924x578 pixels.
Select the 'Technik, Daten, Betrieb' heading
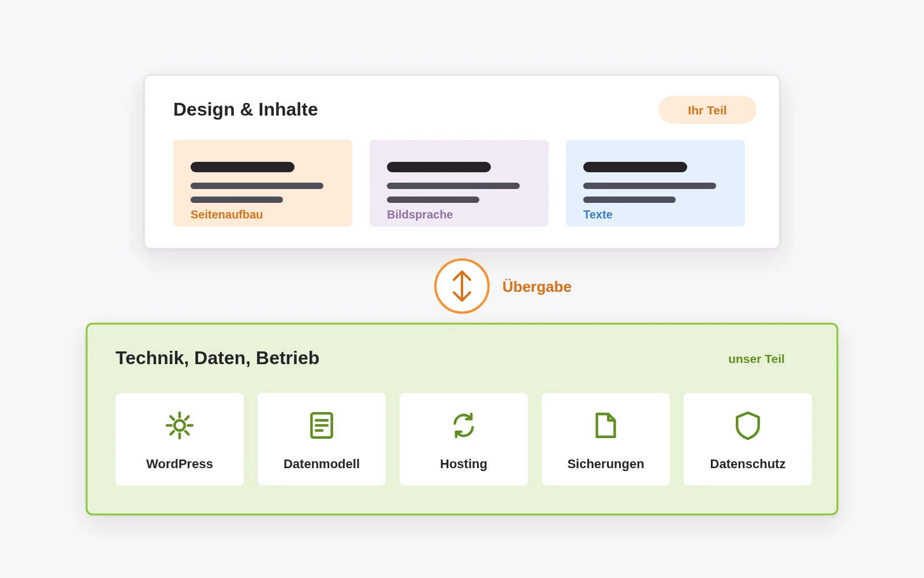217,358
